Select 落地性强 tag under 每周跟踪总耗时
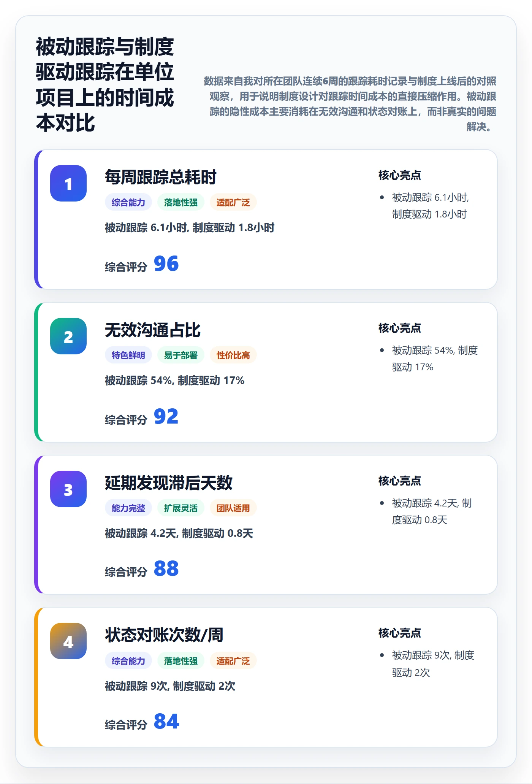The width and height of the screenshot is (532, 784). point(181,202)
